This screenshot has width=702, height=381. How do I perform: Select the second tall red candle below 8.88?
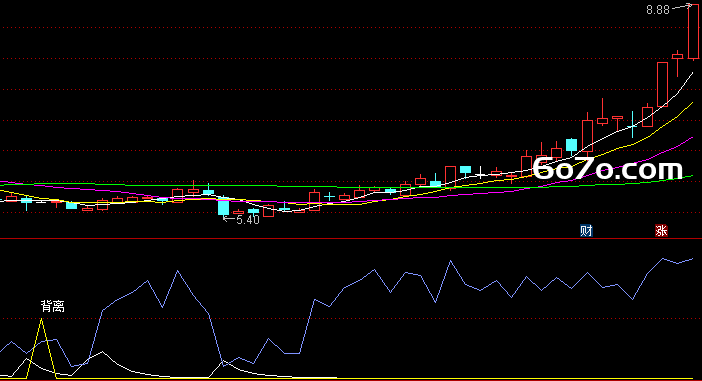click(663, 84)
